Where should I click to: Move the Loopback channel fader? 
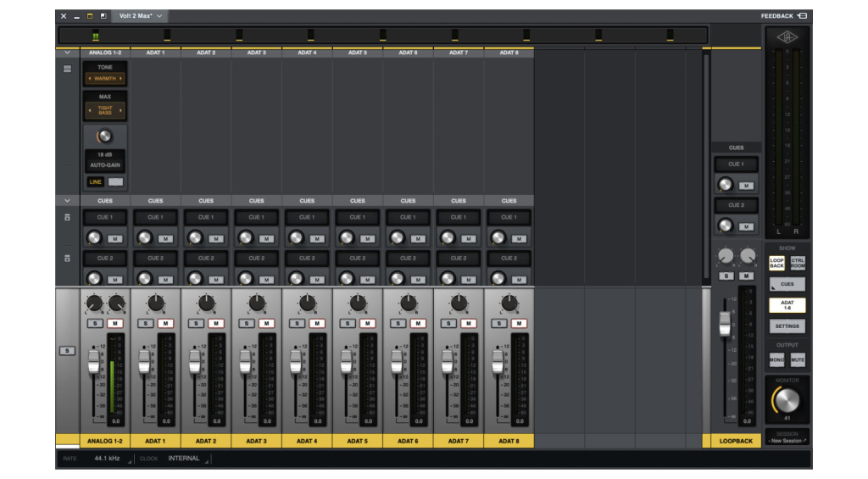(725, 325)
